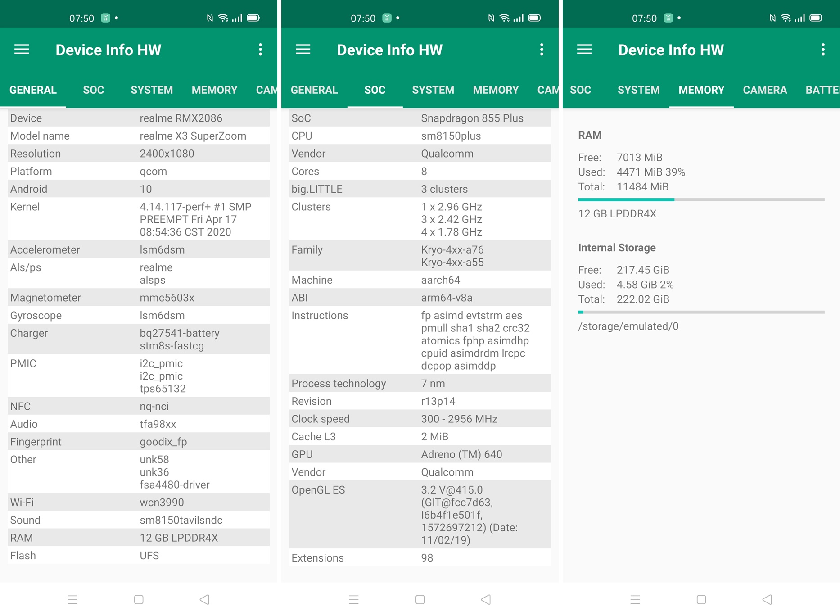
Task: Tap home square button in third screen
Action: (701, 599)
